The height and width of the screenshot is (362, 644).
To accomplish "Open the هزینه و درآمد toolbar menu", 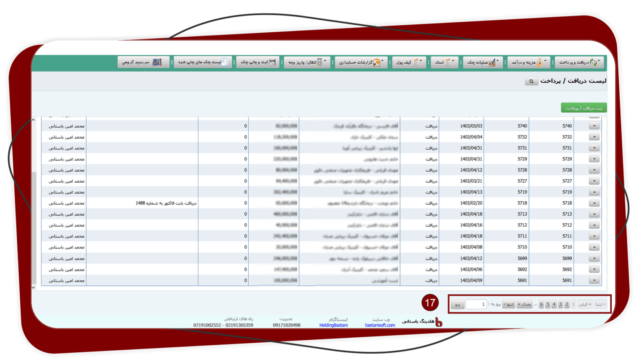I will point(528,62).
